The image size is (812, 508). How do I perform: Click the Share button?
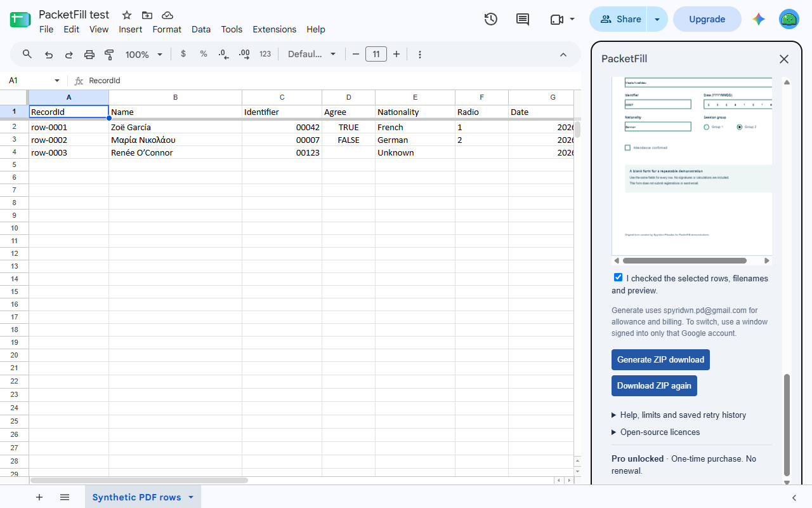tap(619, 19)
